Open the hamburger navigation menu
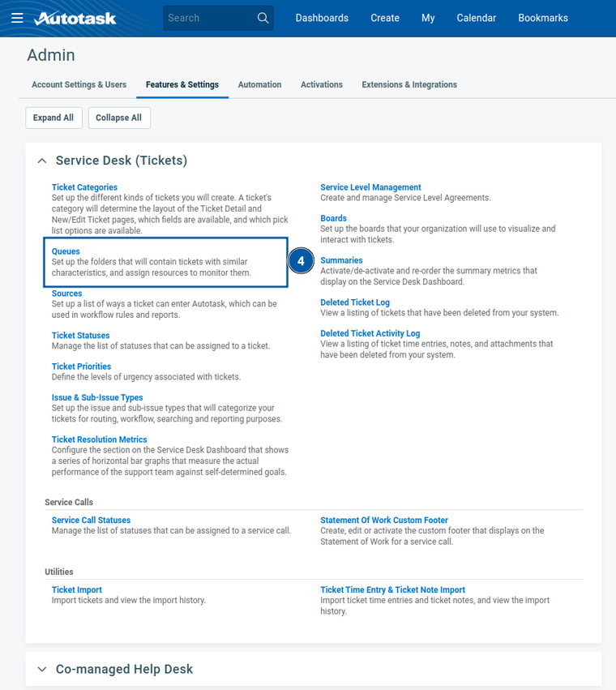The height and width of the screenshot is (690, 616). 17,18
